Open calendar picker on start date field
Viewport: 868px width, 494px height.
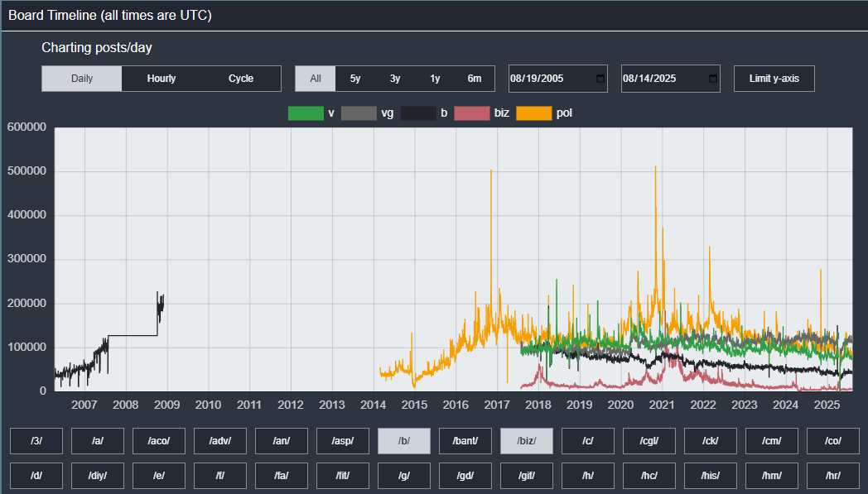tap(600, 79)
